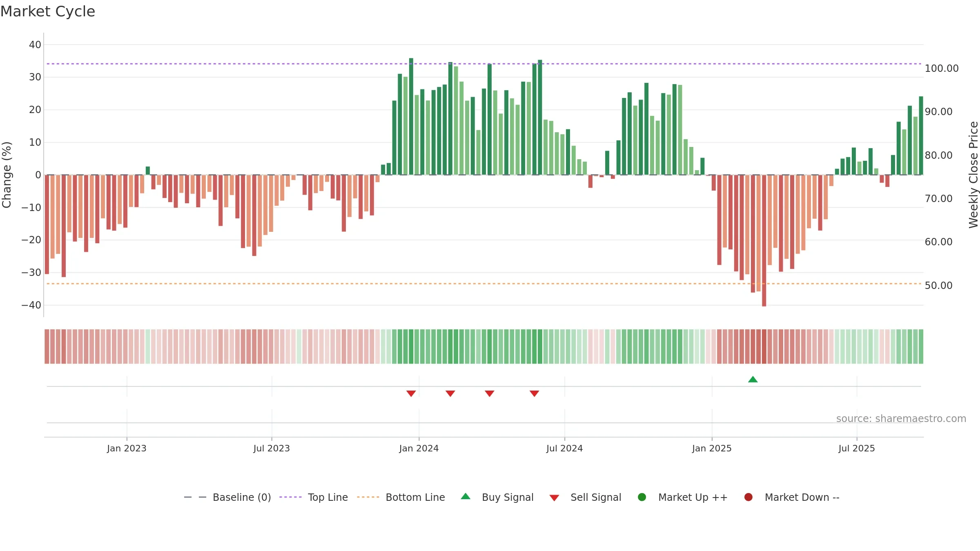Click the lone green bar in early 2023
980x551 pixels.
point(148,171)
